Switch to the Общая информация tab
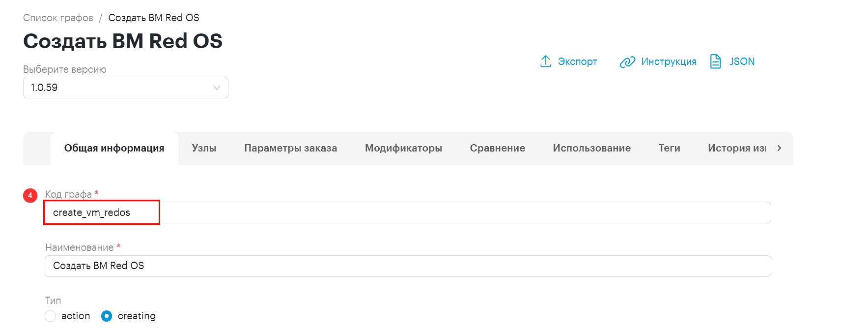 114,148
